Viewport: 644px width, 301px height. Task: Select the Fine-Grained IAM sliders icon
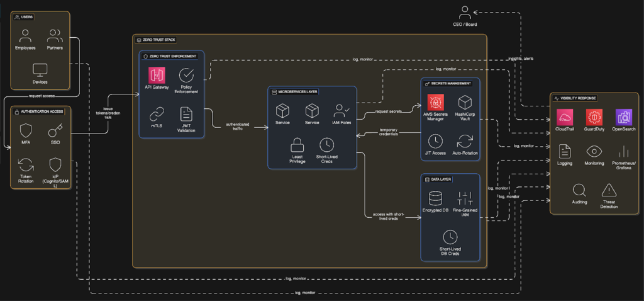(465, 199)
